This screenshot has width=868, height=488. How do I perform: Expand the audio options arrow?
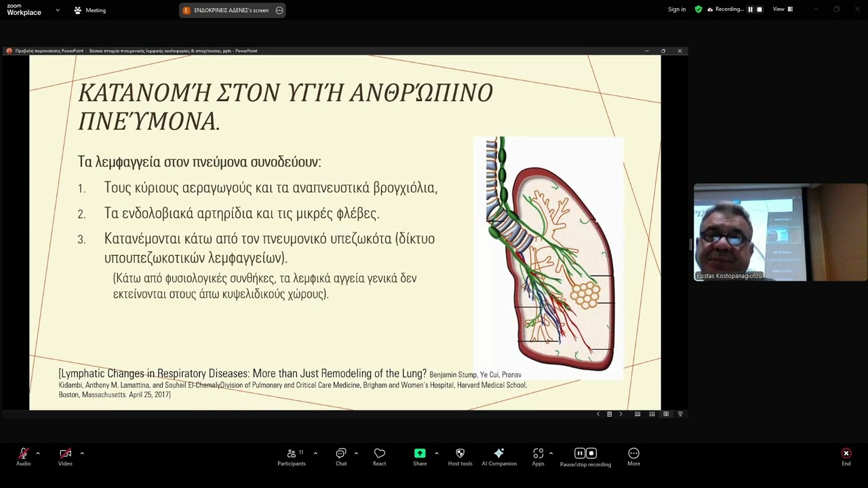[x=38, y=453]
